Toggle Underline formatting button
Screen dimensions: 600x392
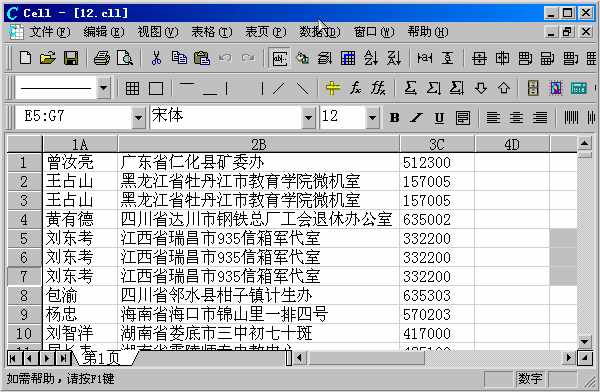tap(439, 118)
